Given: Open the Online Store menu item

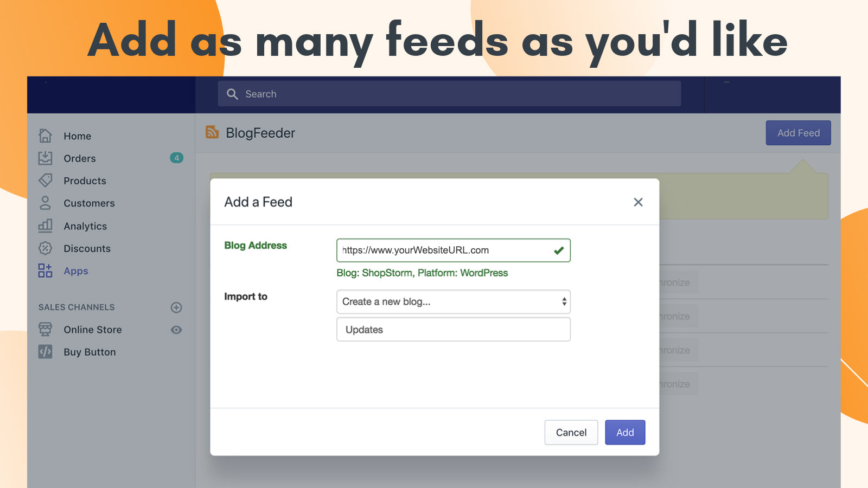Looking at the screenshot, I should pyautogui.click(x=92, y=330).
